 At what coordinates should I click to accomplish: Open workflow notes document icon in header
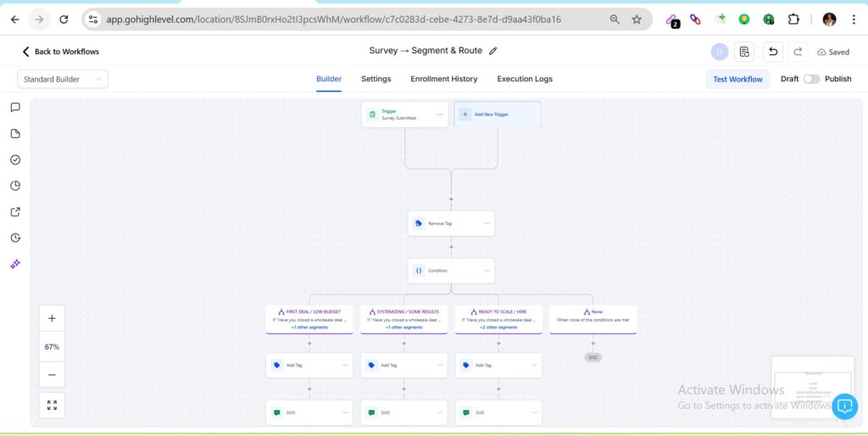744,52
